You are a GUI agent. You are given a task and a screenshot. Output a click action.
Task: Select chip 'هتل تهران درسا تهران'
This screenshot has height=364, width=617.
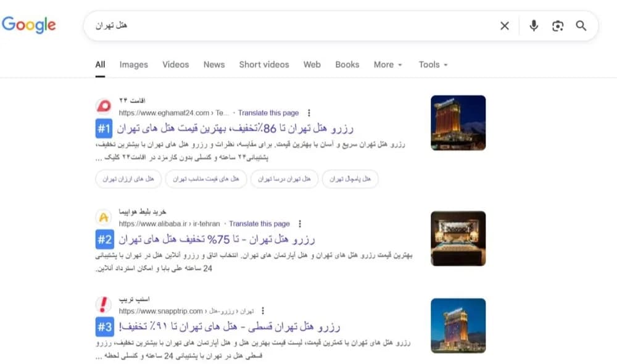[x=284, y=179]
